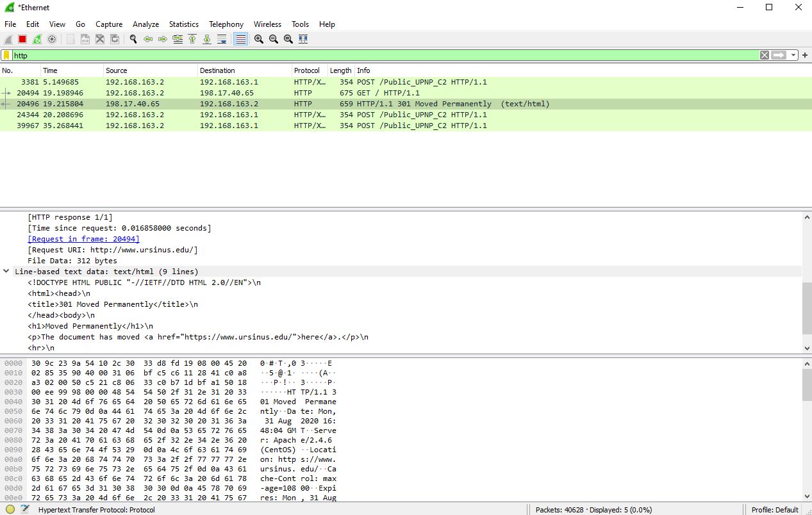Open the Capture menu
This screenshot has width=812, height=515.
[x=109, y=24]
